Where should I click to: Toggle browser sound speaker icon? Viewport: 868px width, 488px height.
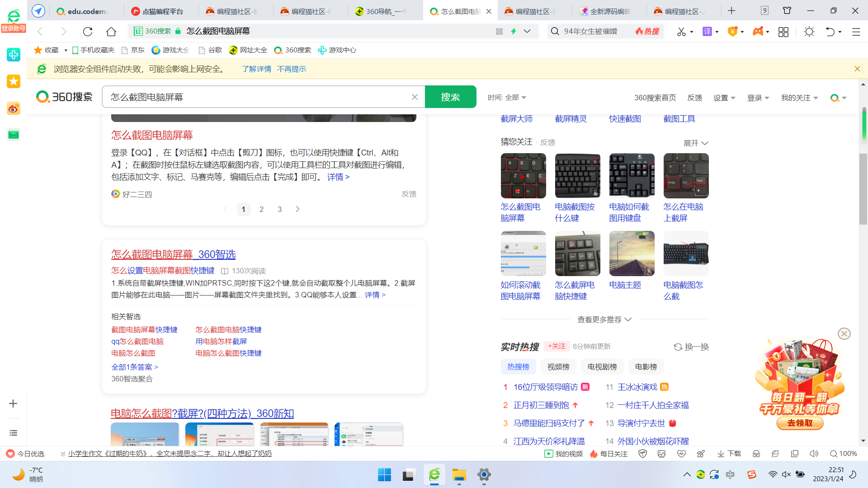click(x=814, y=454)
